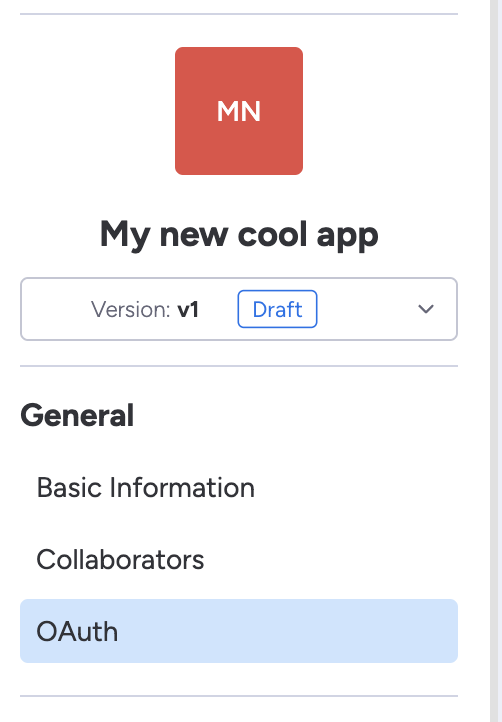Viewport: 502px width, 722px height.
Task: Click the Version label text
Action: click(130, 309)
